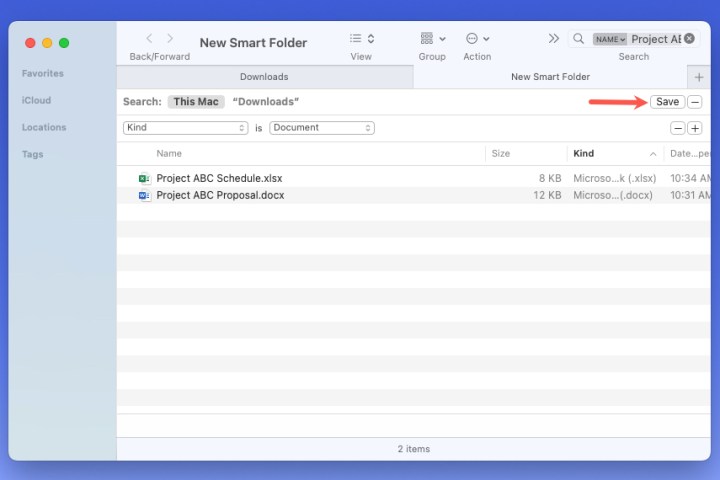Click the Back arrow in toolbar
Image resolution: width=720 pixels, height=480 pixels.
tap(149, 39)
